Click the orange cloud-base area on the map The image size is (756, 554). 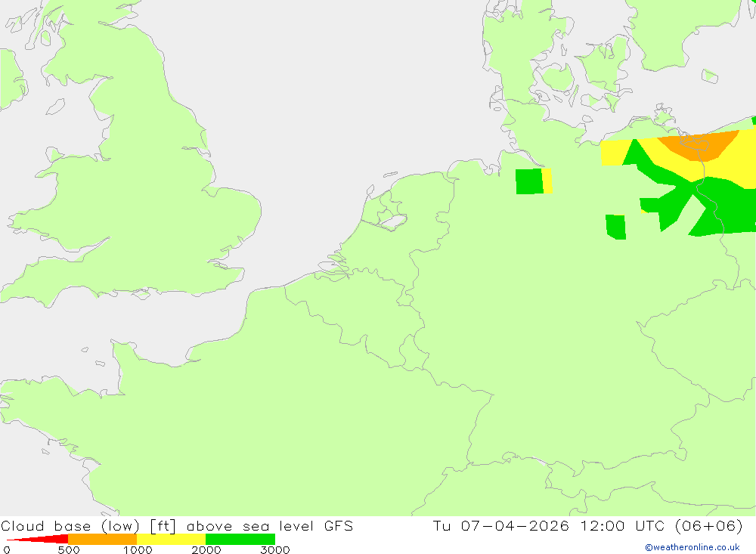[699, 146]
